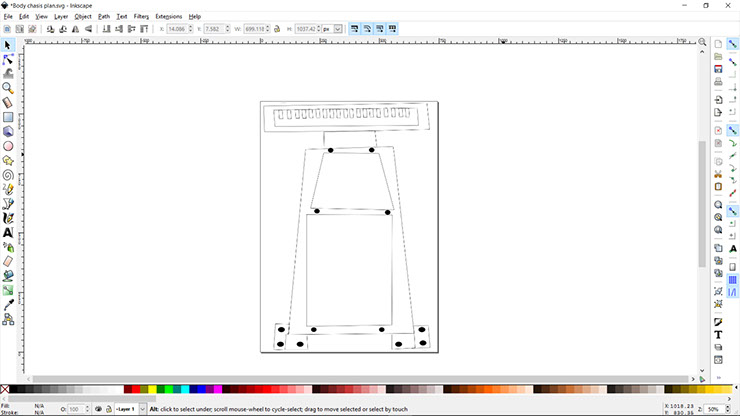Pick the yellow swatch in palette
Viewport: 740px width, 416px height.
(x=152, y=390)
